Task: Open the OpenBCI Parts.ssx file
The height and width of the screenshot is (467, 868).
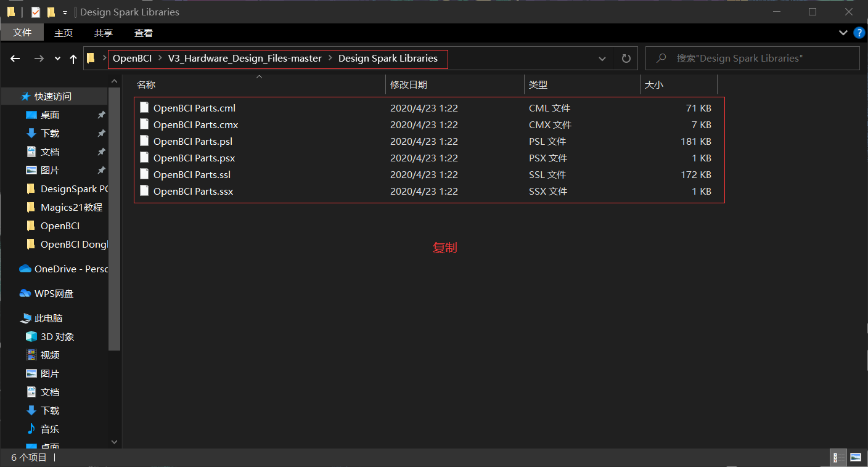Action: [194, 191]
